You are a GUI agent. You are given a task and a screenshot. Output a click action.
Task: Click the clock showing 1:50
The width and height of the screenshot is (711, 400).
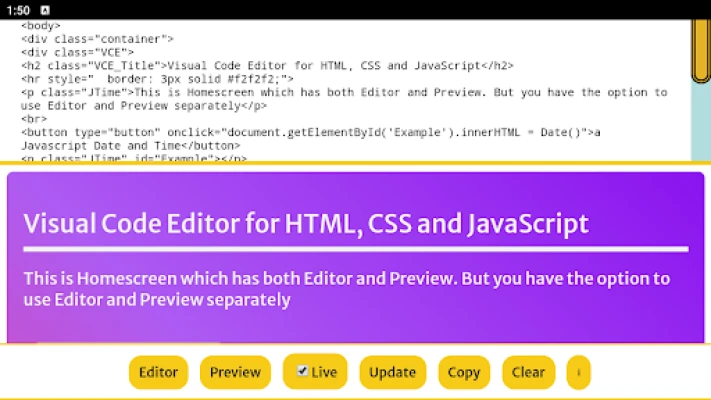17,9
